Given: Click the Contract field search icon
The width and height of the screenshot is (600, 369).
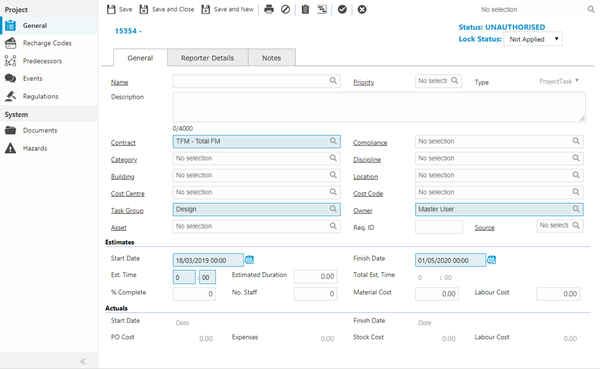Looking at the screenshot, I should pos(333,141).
